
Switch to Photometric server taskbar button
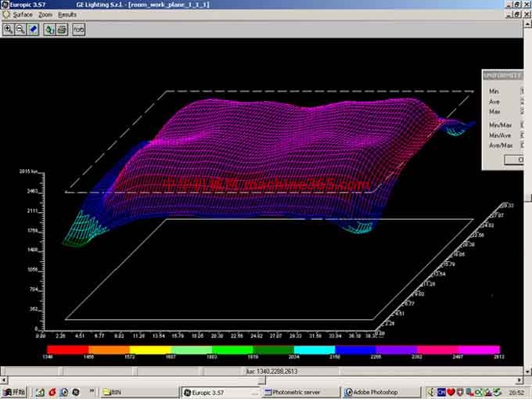(300, 392)
